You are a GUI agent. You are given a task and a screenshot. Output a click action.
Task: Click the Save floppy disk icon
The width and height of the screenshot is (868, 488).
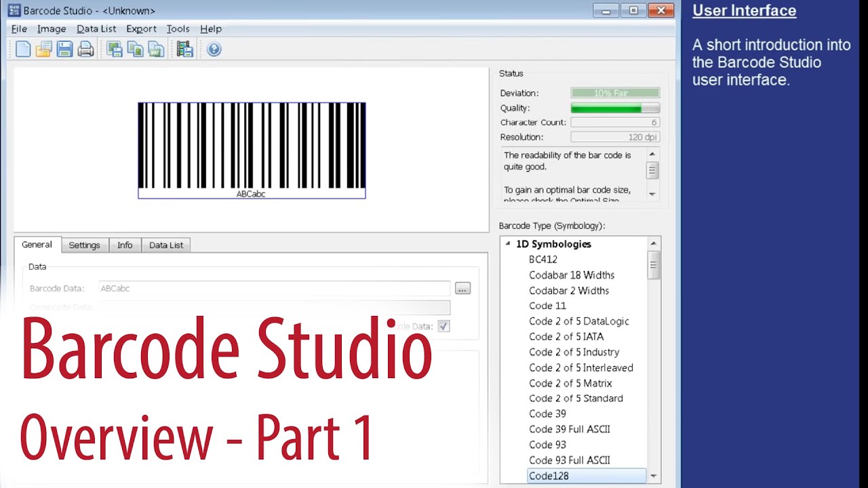pos(64,49)
